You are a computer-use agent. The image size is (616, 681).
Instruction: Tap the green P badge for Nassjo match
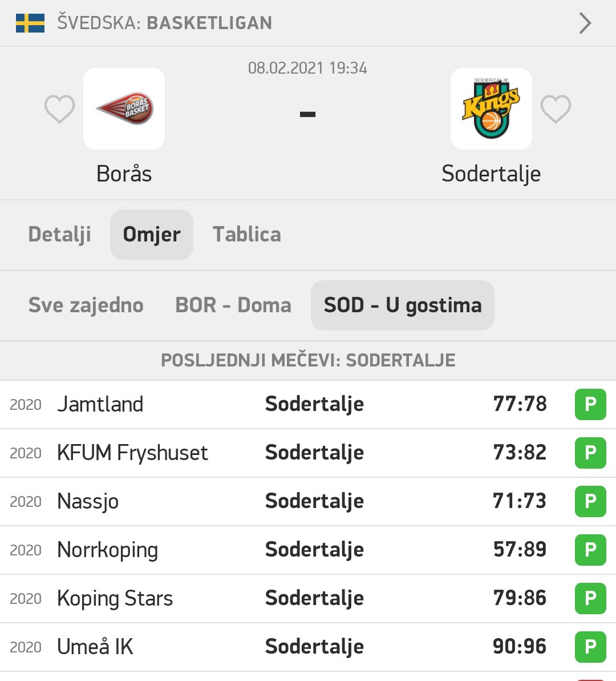coord(590,501)
